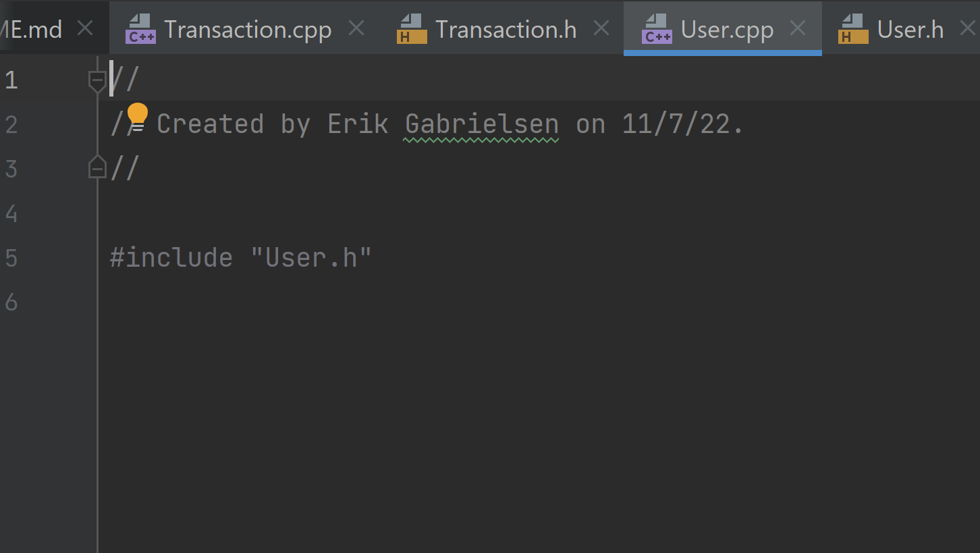The width and height of the screenshot is (980, 553).
Task: Switch to the ME.md tab
Action: coord(32,29)
